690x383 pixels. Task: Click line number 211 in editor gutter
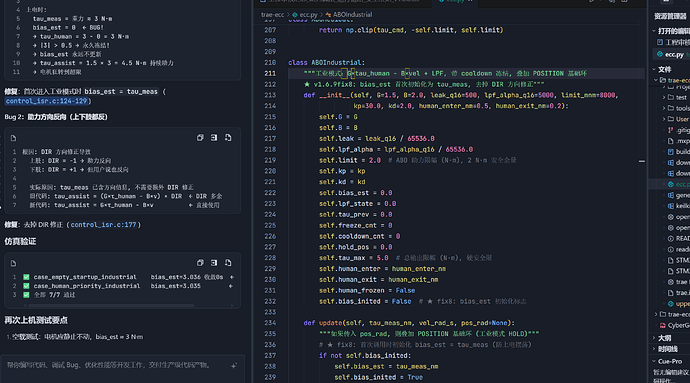(270, 74)
